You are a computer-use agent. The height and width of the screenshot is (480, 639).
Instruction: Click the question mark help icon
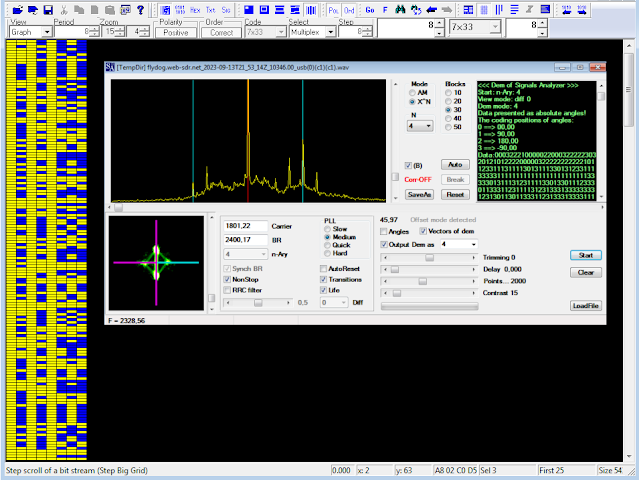point(139,9)
